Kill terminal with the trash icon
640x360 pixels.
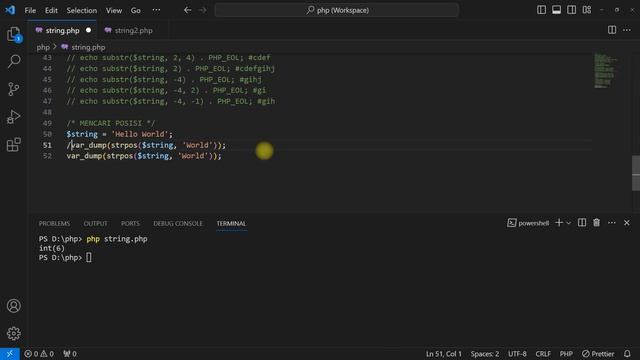coord(597,223)
